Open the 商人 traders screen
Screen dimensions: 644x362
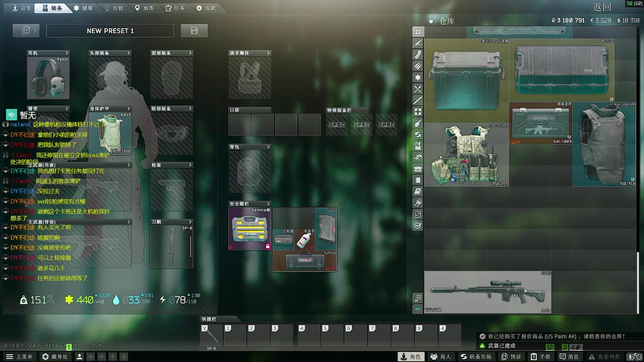pos(441,356)
